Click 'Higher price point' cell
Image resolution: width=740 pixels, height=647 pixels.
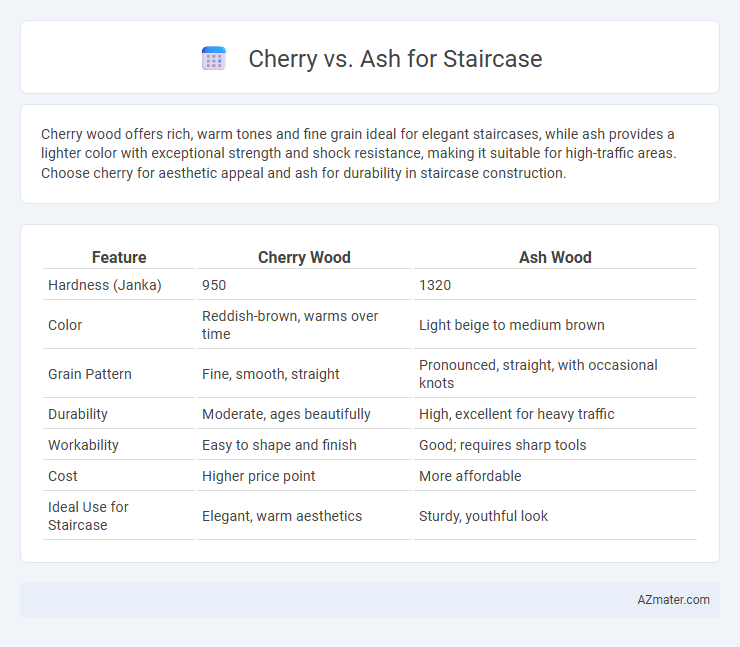pos(258,476)
